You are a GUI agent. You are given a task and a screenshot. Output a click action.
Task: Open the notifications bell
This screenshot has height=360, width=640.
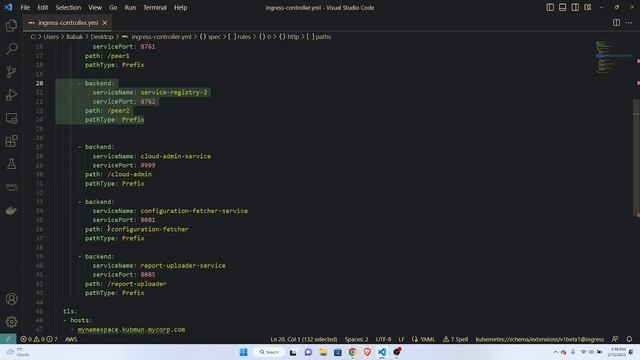(x=629, y=339)
